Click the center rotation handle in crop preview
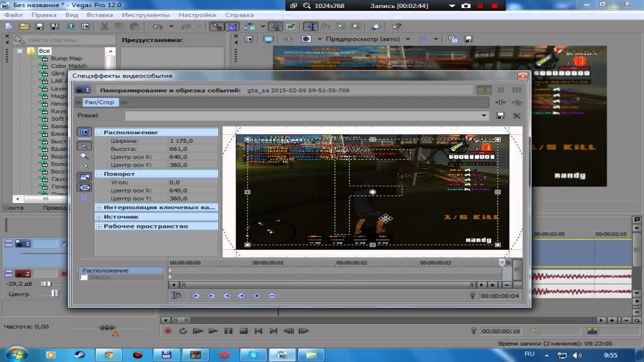This screenshot has width=644, height=362. (x=372, y=192)
